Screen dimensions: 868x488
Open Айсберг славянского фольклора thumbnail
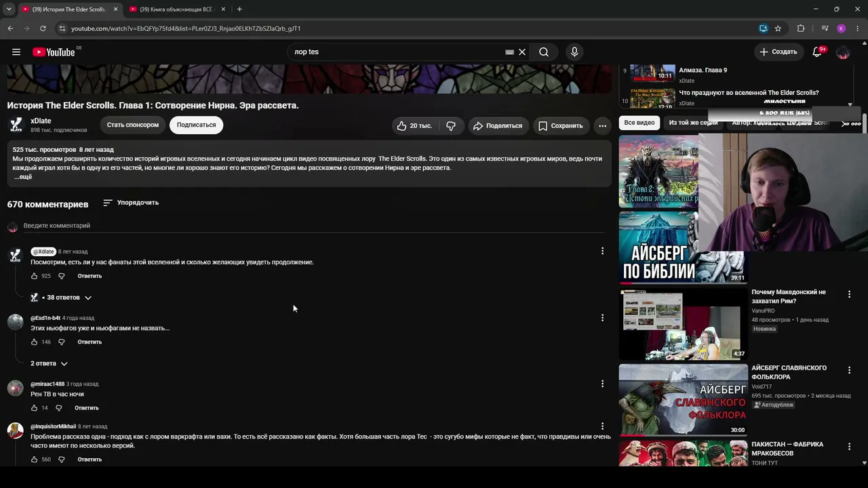click(683, 400)
